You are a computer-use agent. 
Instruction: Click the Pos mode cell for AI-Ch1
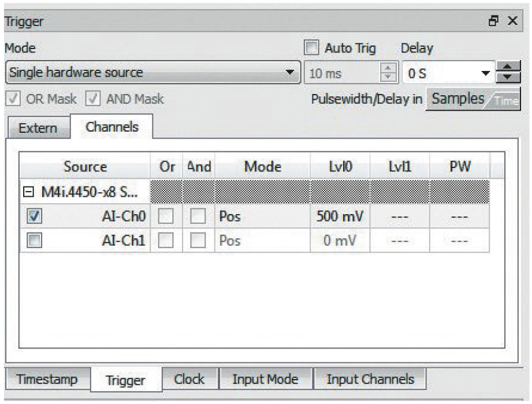click(x=263, y=241)
